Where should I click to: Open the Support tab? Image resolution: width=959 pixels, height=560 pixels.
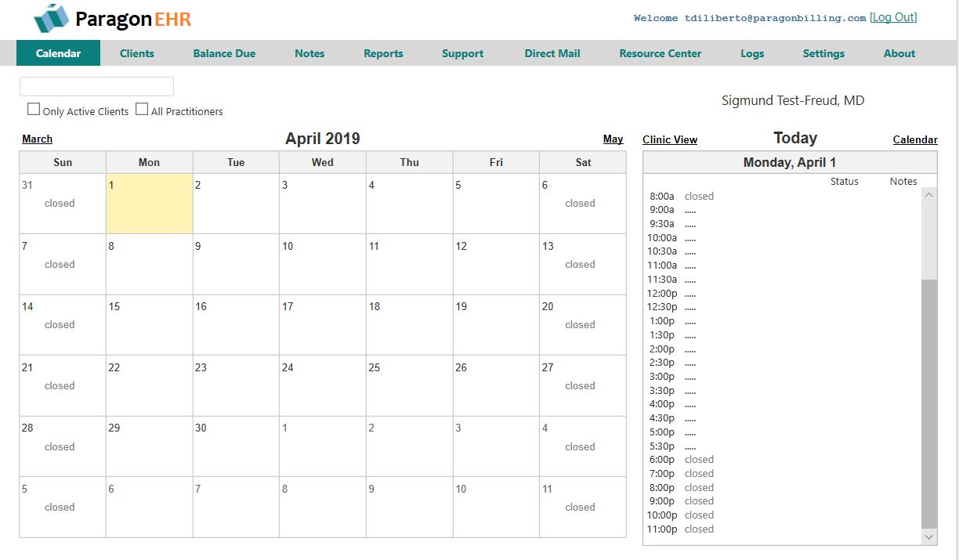[462, 53]
